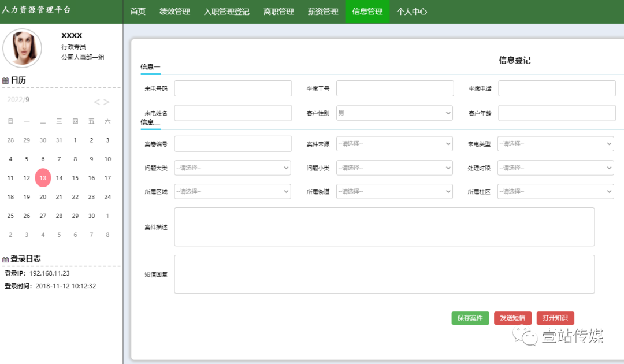The width and height of the screenshot is (624, 364).
Task: Switch to the 首页 tab
Action: (x=138, y=11)
